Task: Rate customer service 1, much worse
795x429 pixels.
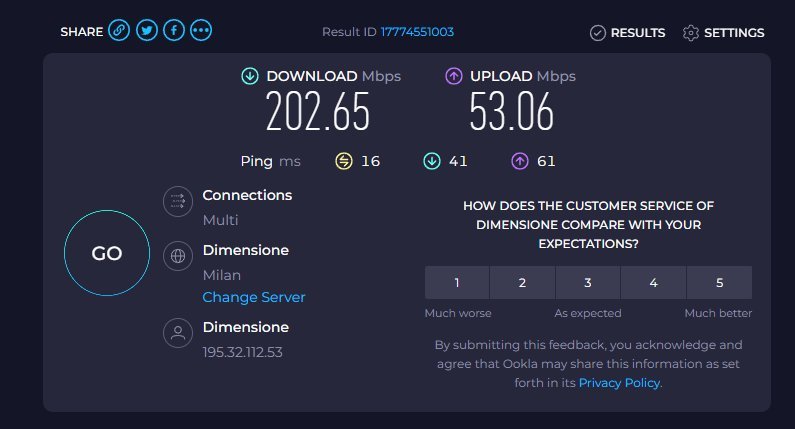Action: [x=457, y=283]
